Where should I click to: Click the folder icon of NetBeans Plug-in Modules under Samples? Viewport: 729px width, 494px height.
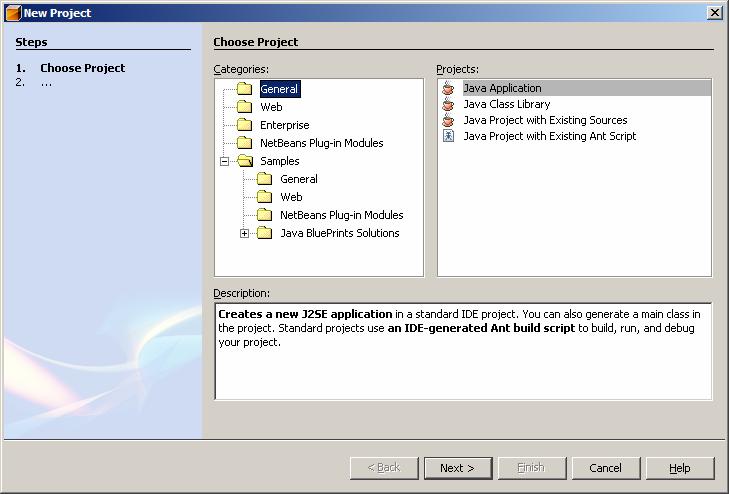tap(265, 215)
